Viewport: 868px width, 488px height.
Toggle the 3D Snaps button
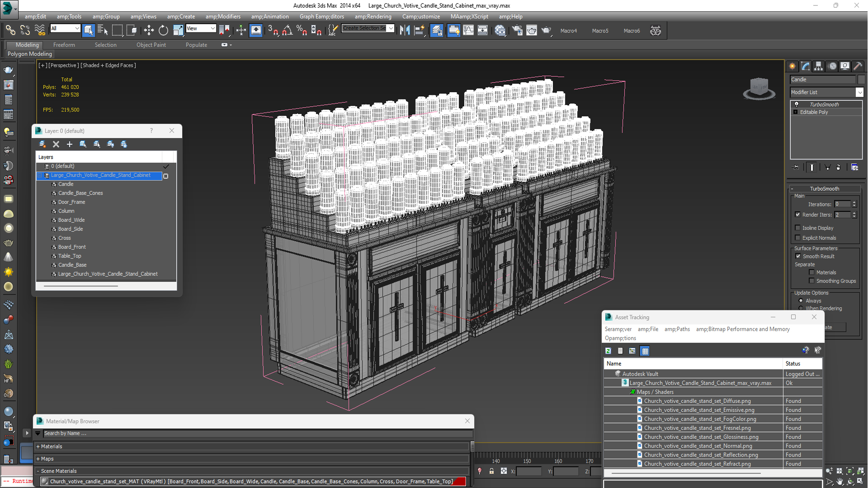[273, 30]
